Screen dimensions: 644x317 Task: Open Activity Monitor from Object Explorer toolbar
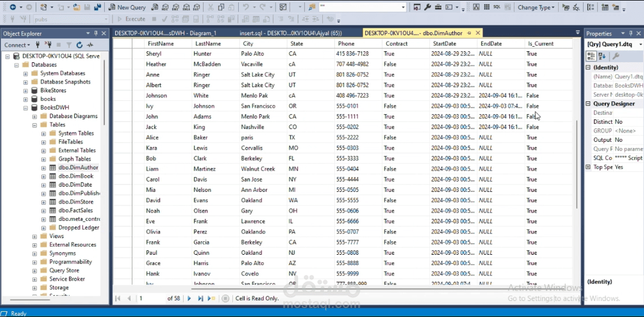[90, 45]
